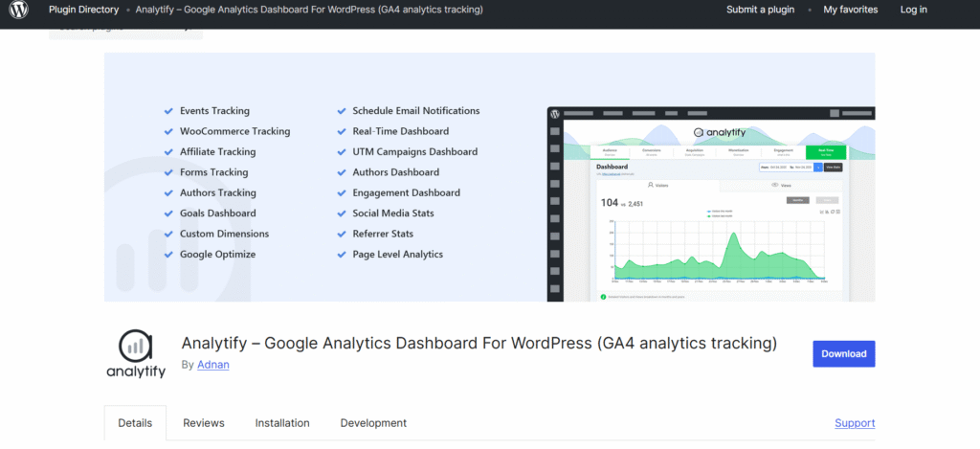Select the Details tab

(135, 423)
